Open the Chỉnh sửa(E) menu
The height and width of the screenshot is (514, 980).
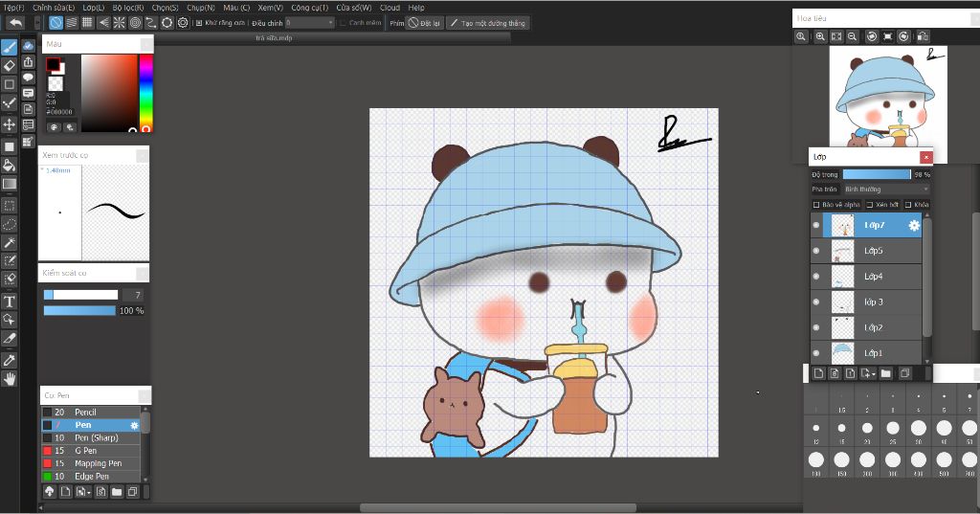coord(54,8)
